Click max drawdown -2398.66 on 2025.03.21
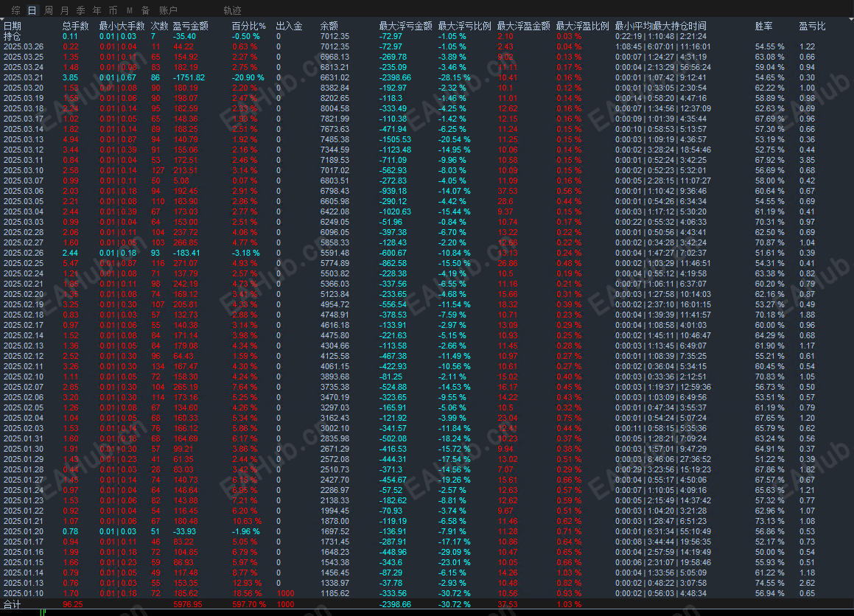The width and height of the screenshot is (854, 616). coord(396,77)
